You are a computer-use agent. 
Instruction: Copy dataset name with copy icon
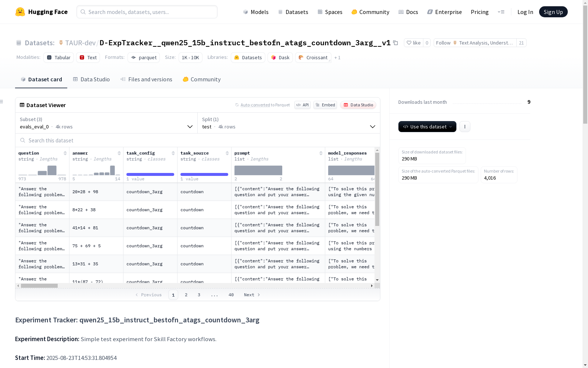tap(395, 43)
